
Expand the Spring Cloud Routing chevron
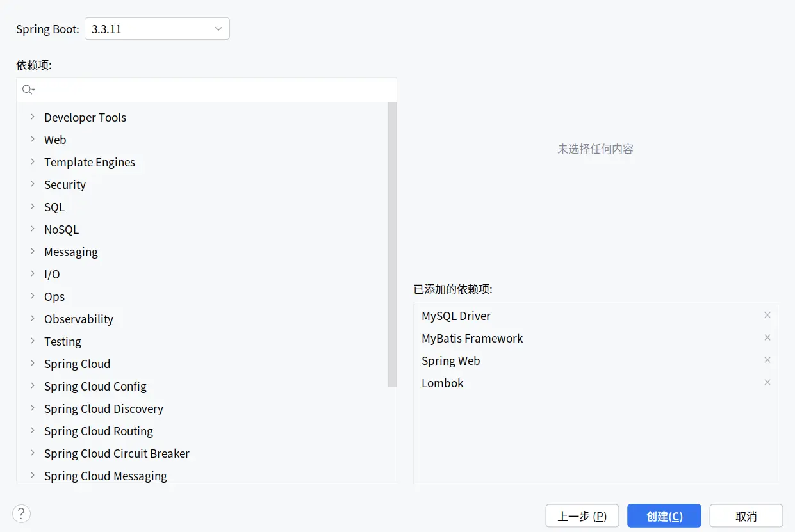coord(32,431)
